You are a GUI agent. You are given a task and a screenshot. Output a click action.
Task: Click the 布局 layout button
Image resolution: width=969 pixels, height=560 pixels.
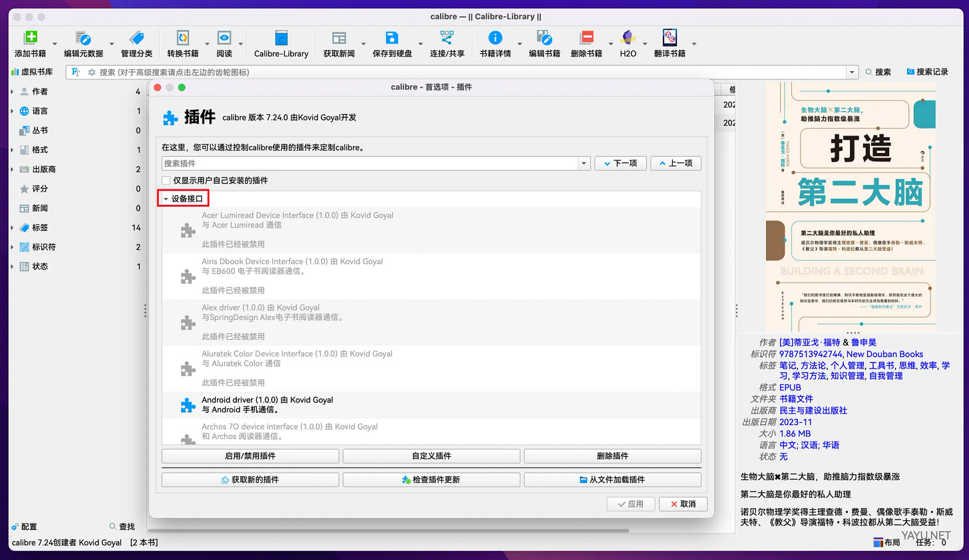pyautogui.click(x=886, y=542)
